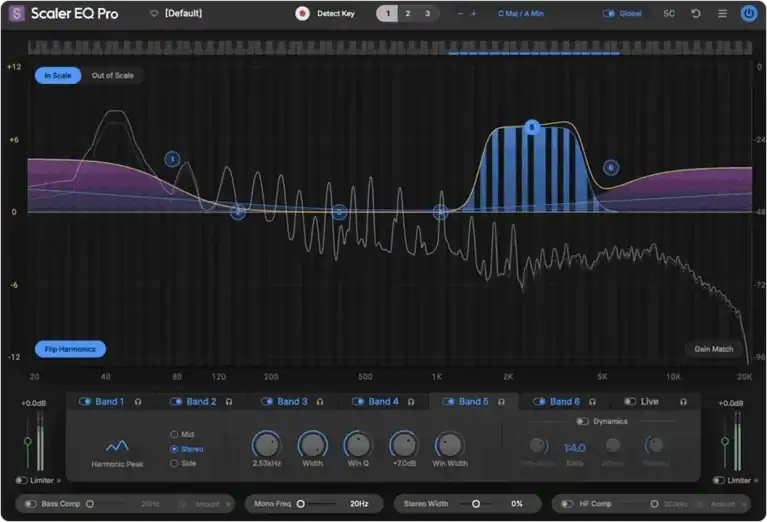Open the [Default] preset menu
This screenshot has width=767, height=522.
pos(183,13)
